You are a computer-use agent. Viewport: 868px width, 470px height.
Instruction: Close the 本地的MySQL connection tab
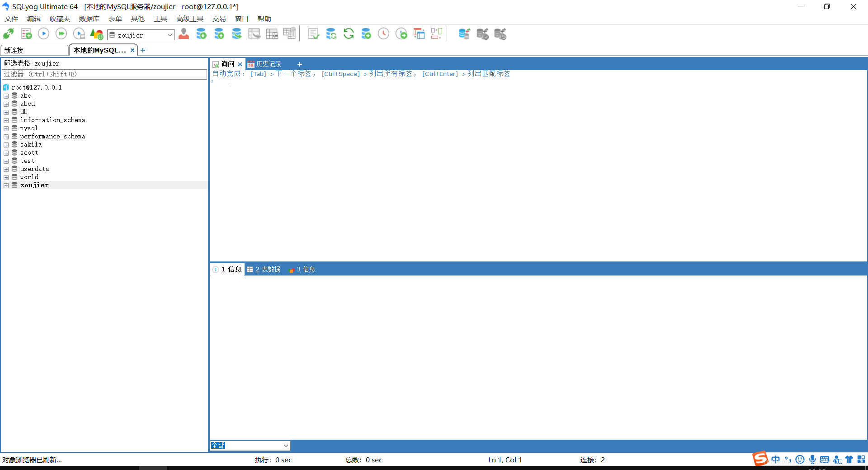tap(132, 50)
